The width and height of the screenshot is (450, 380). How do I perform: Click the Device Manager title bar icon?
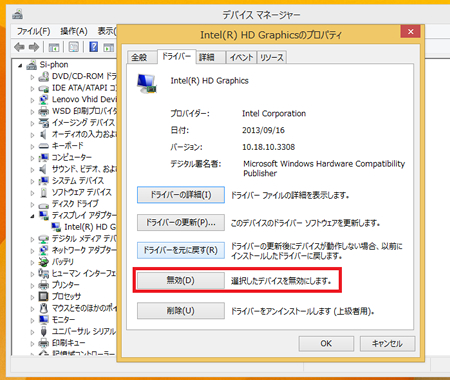coord(18,14)
